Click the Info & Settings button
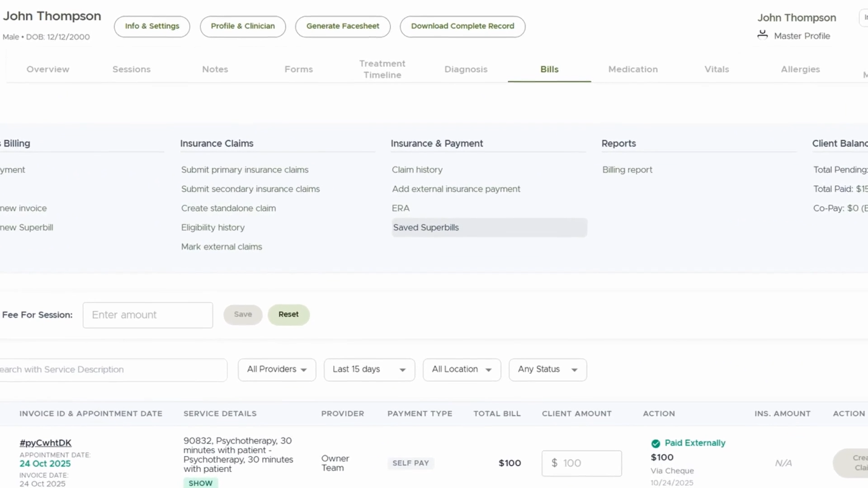Viewport: 868px width, 488px height. click(152, 26)
